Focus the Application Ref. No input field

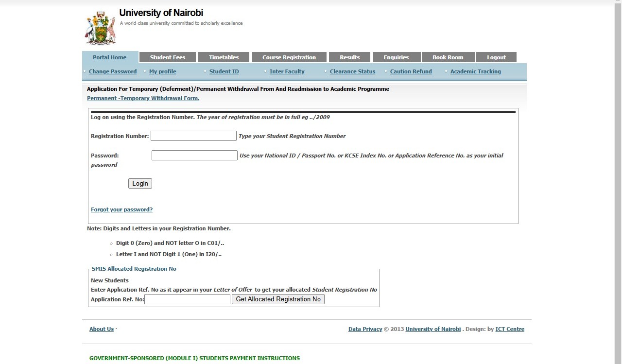187,299
